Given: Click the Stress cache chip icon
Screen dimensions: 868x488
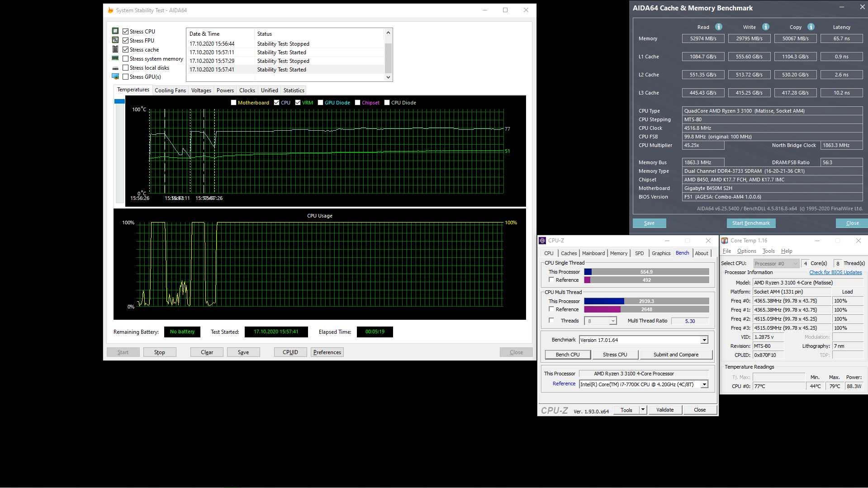Looking at the screenshot, I should click(115, 49).
